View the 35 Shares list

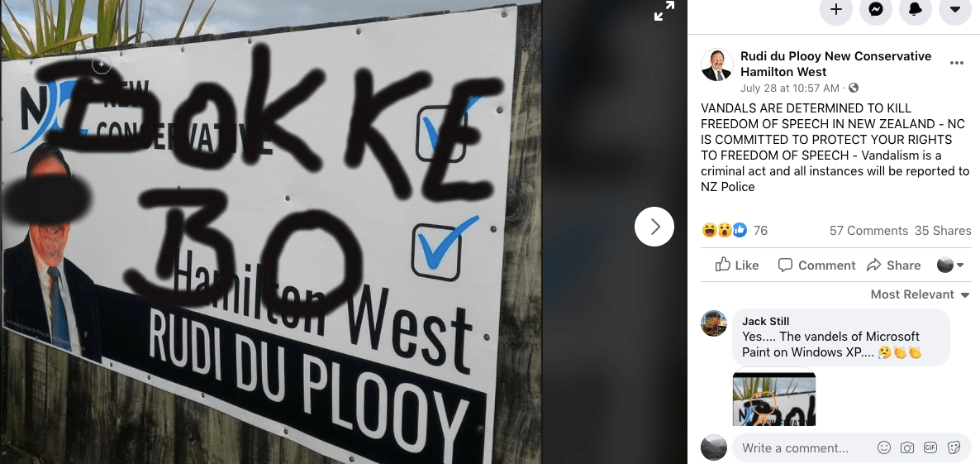click(x=943, y=231)
